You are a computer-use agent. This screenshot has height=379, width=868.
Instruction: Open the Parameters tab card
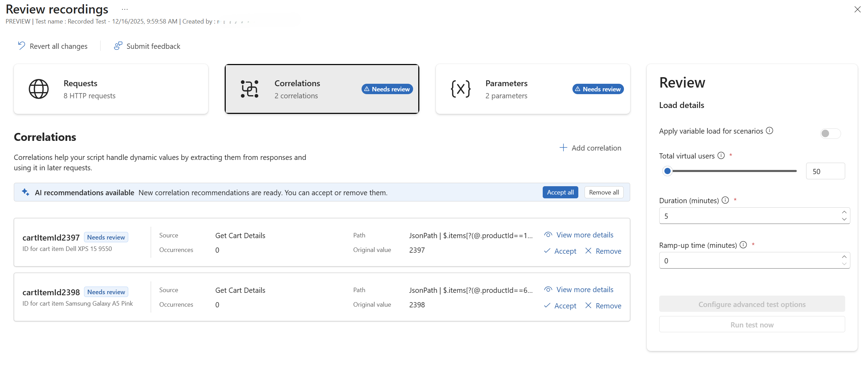533,89
